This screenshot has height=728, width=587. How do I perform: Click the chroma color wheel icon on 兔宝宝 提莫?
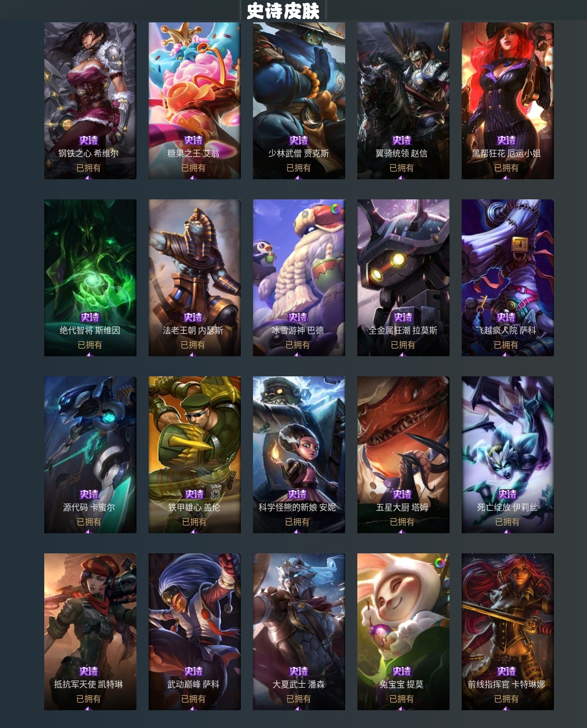(440, 563)
